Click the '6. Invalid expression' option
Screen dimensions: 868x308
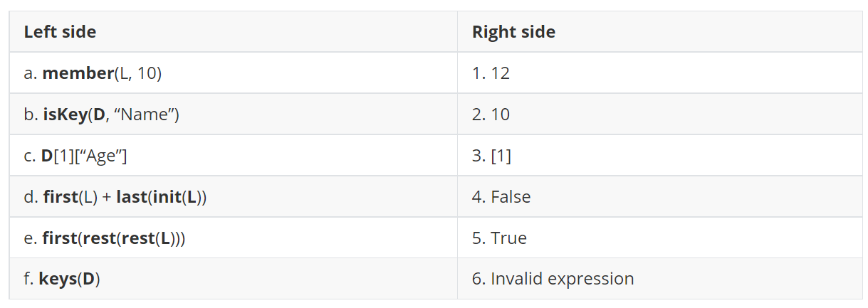[553, 279]
